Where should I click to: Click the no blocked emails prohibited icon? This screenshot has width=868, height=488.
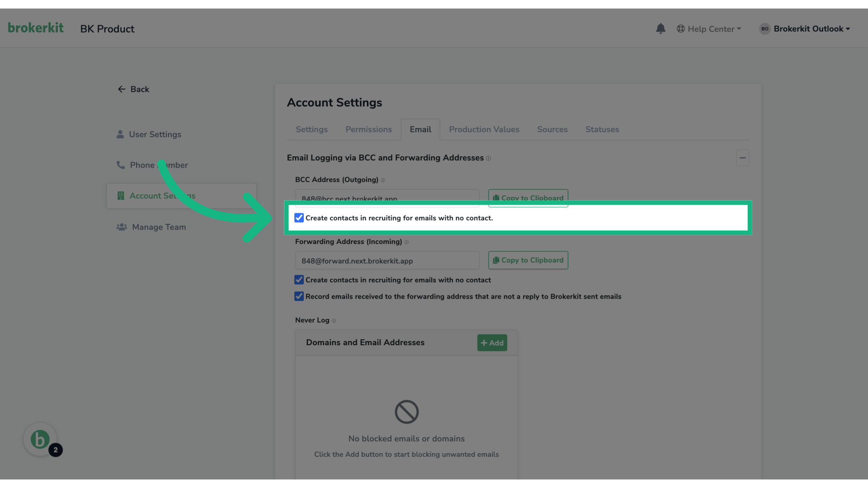click(406, 412)
